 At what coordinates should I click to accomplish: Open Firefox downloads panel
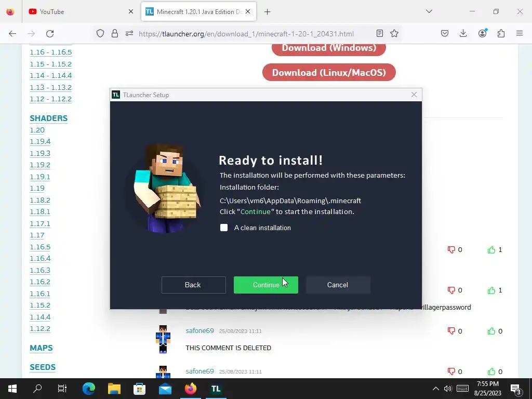click(x=463, y=33)
